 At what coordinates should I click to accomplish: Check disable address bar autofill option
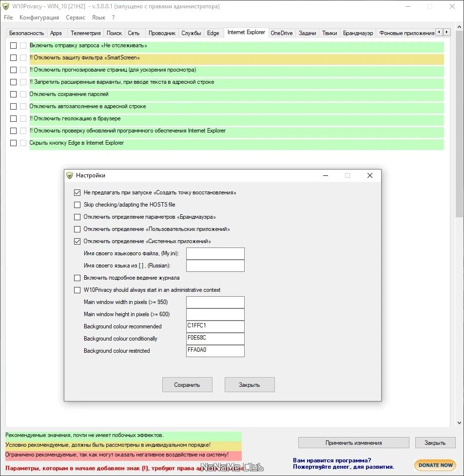click(x=13, y=106)
